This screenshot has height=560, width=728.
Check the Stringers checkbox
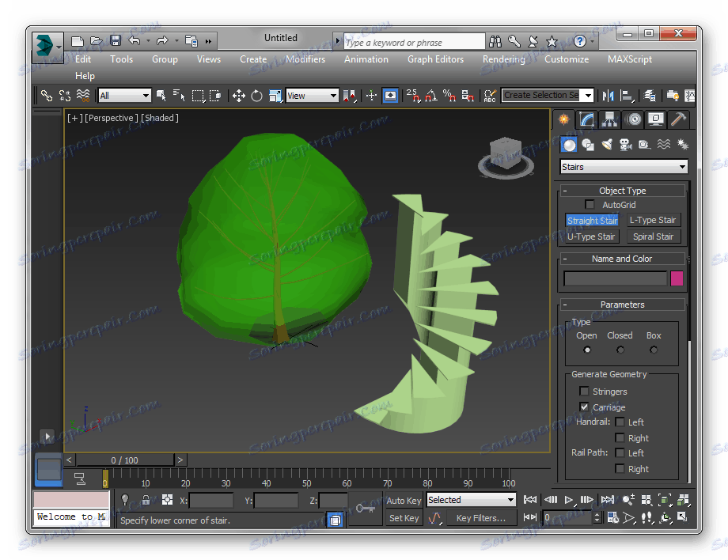585,392
